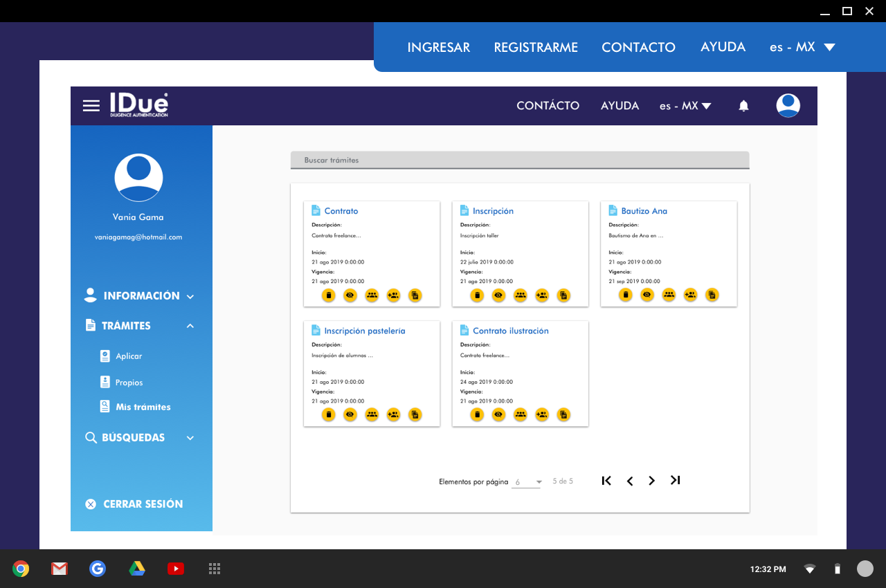Delete the Contrato ilustración card
The height and width of the screenshot is (588, 886).
[x=477, y=415]
